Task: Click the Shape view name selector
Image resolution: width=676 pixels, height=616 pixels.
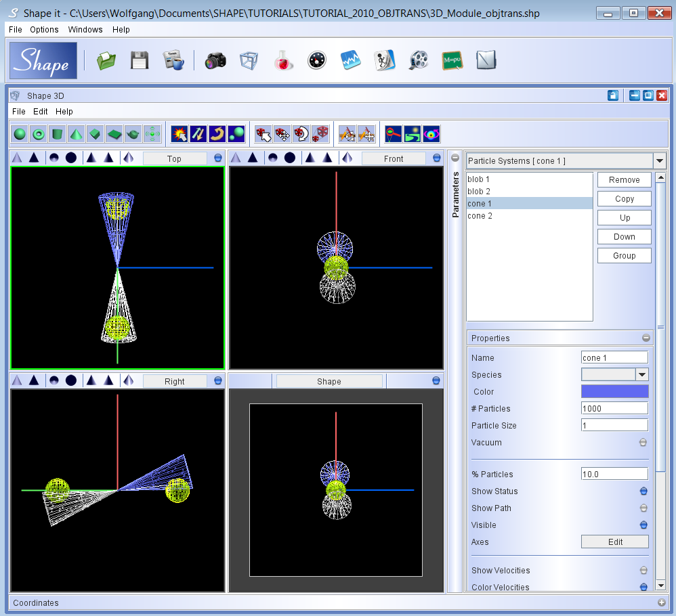Action: (329, 381)
